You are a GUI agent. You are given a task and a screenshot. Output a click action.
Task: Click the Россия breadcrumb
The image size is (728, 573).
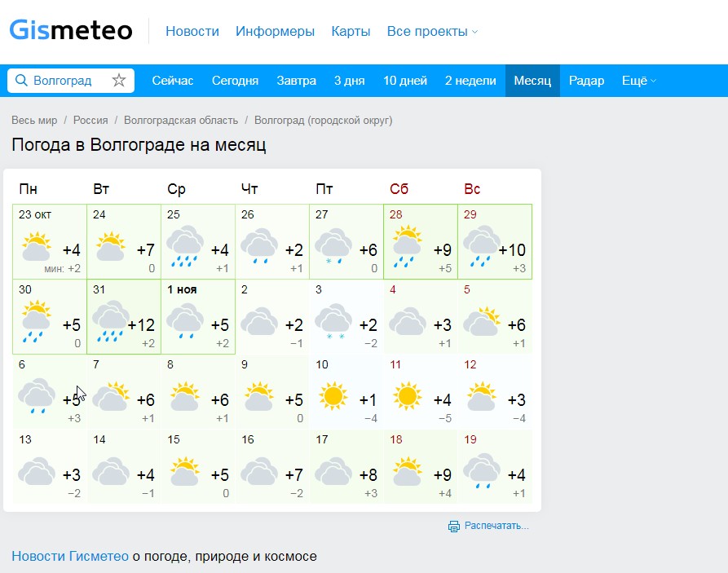pos(90,121)
